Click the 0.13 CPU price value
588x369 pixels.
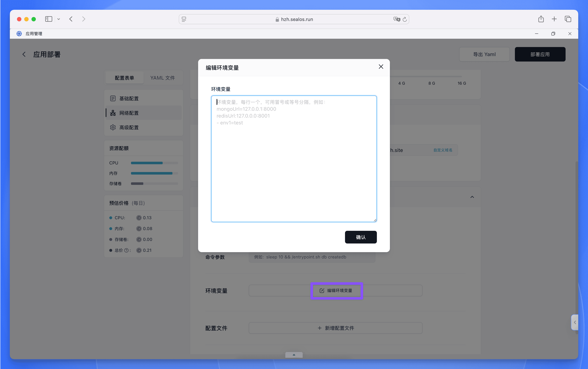(147, 217)
